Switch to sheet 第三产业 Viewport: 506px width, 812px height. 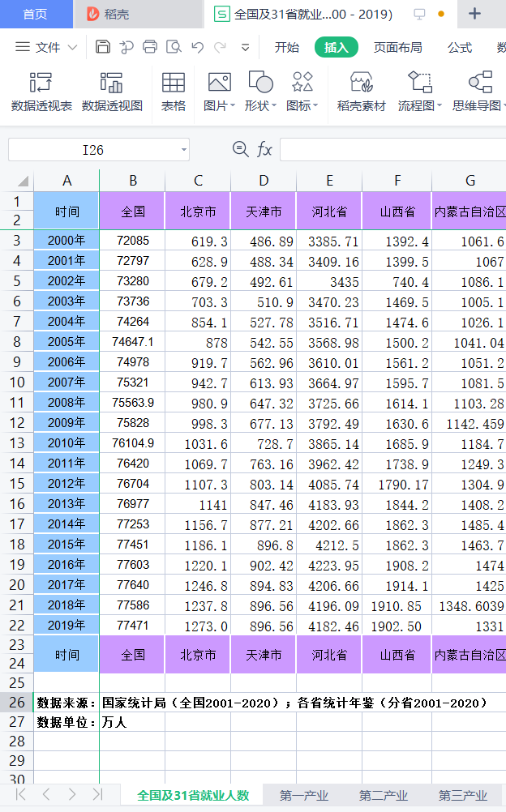pyautogui.click(x=462, y=795)
